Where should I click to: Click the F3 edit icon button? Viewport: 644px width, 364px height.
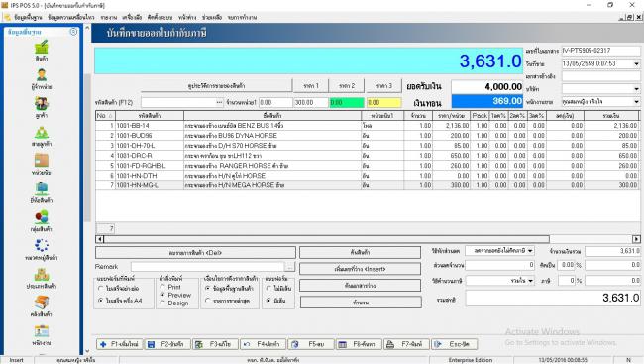199,344
